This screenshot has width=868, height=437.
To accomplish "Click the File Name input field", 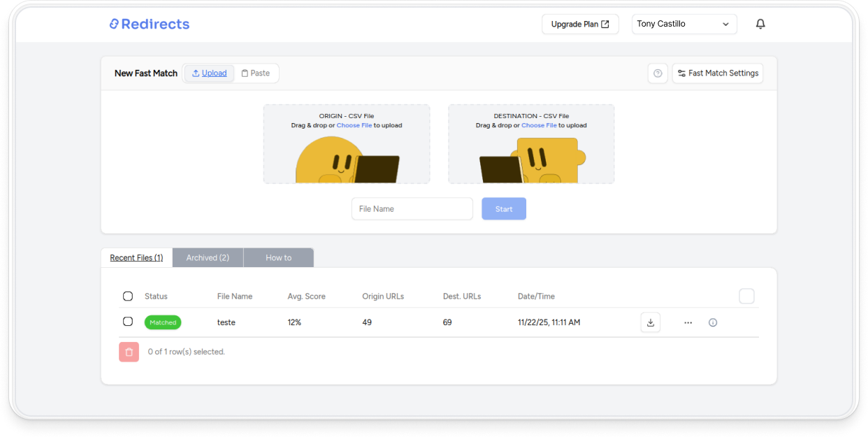I will pyautogui.click(x=412, y=208).
